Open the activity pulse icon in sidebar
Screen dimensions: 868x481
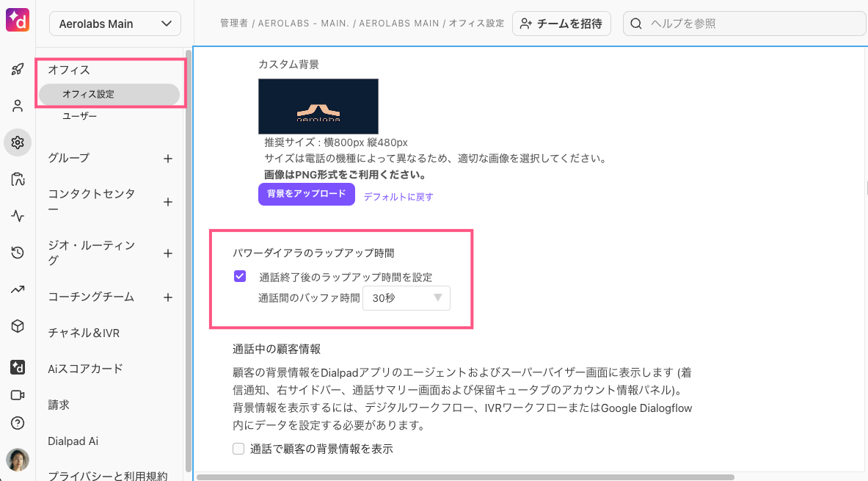click(x=18, y=216)
